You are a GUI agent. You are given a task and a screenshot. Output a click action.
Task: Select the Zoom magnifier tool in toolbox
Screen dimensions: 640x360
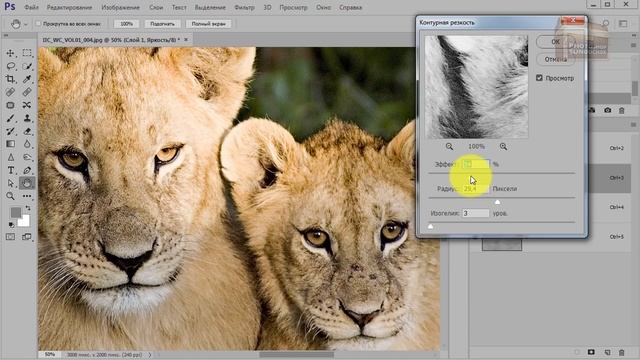coord(11,196)
